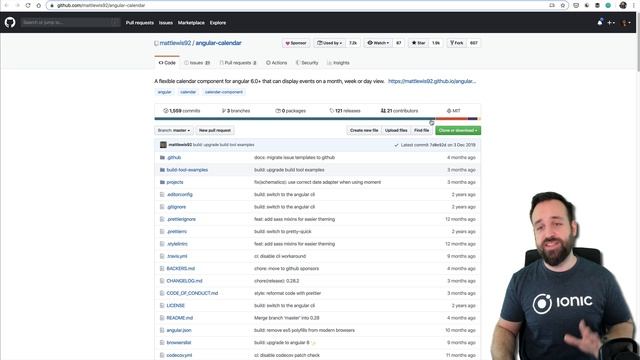Click the browser address bar URL
This screenshot has width=640, height=360.
(x=101, y=5)
